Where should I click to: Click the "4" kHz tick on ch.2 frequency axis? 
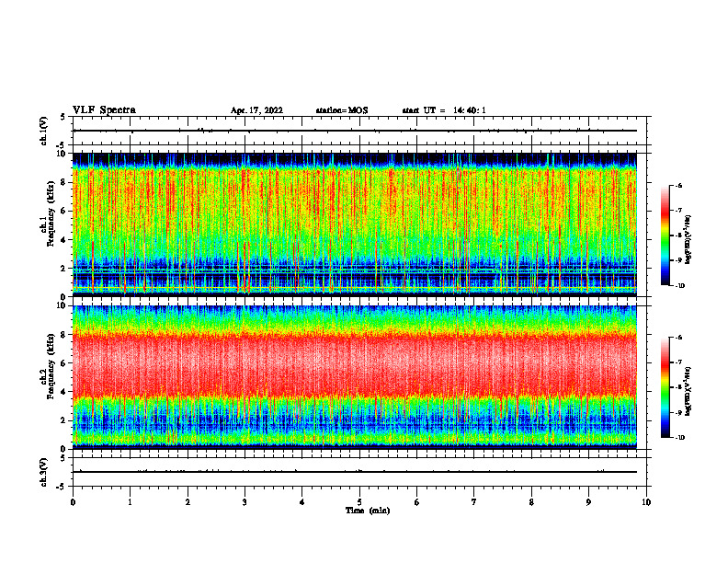[64, 392]
